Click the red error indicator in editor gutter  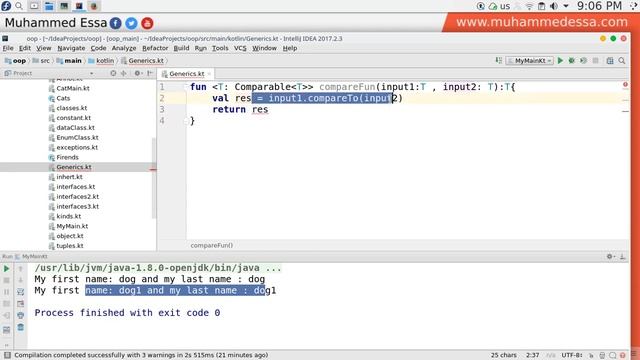point(625,84)
